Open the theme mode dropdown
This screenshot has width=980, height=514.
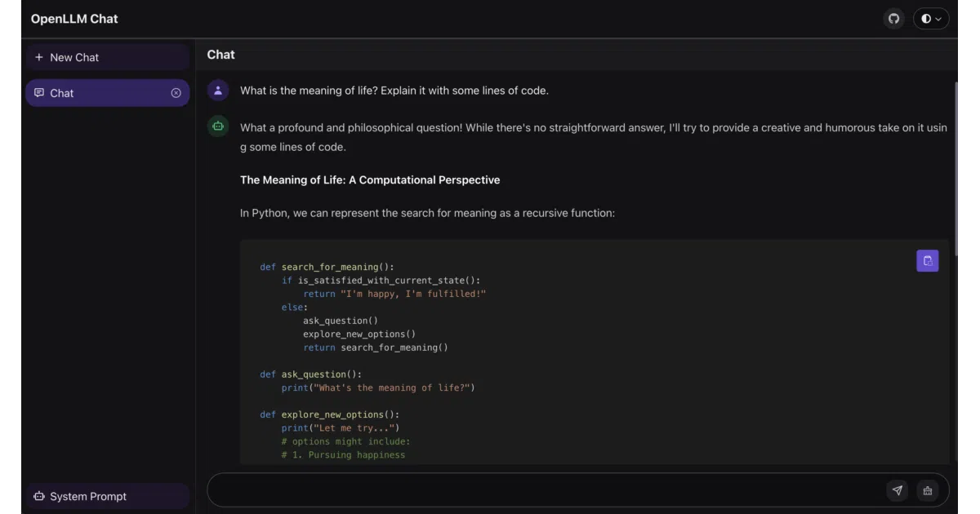pos(931,19)
